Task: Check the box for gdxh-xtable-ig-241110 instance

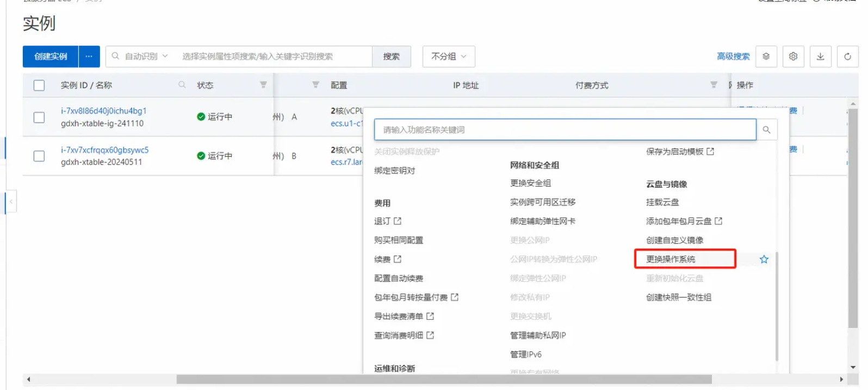Action: click(x=39, y=117)
